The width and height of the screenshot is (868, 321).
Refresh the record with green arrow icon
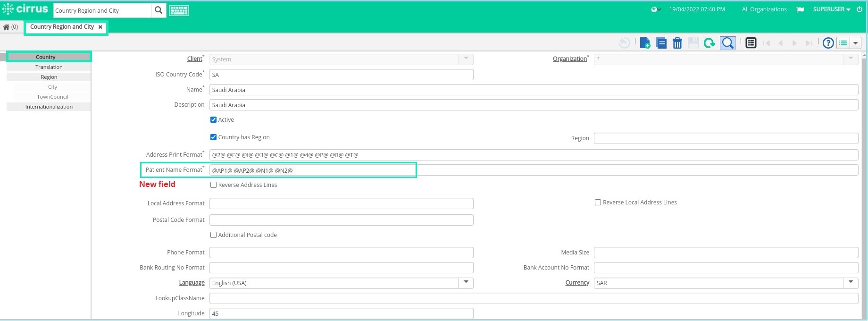tap(709, 43)
